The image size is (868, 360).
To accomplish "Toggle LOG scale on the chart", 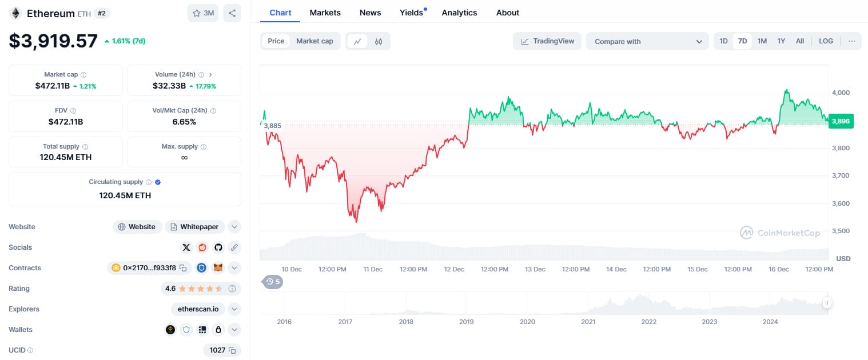I will click(x=826, y=41).
